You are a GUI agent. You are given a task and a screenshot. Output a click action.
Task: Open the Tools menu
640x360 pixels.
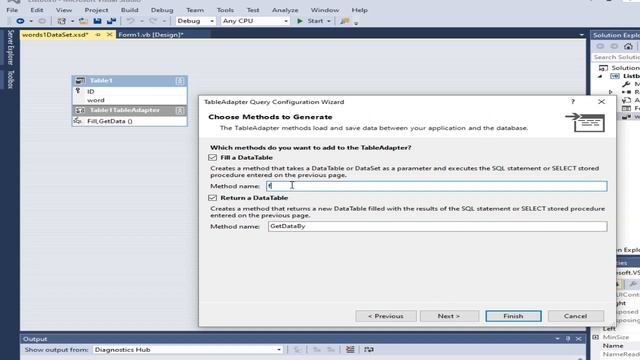click(225, 10)
